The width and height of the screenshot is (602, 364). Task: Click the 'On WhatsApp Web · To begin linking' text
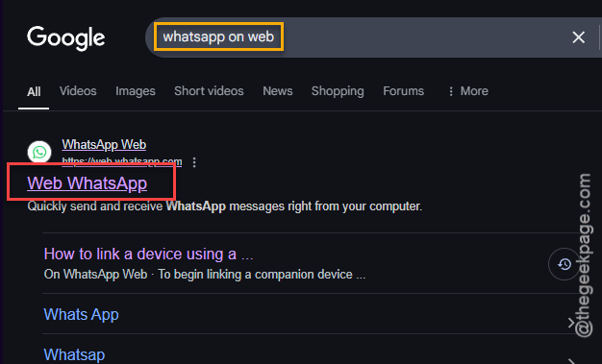tap(205, 275)
